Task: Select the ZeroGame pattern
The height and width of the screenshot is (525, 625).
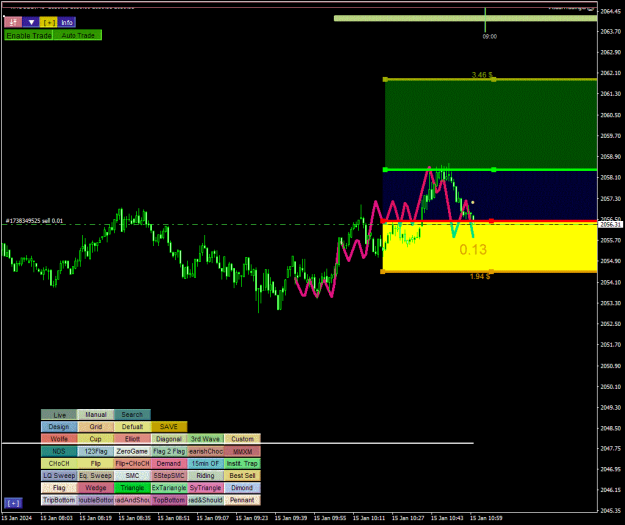Action: (x=132, y=451)
